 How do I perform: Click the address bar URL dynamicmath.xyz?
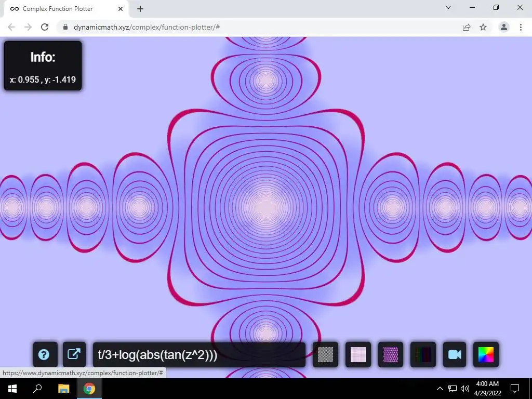[147, 27]
